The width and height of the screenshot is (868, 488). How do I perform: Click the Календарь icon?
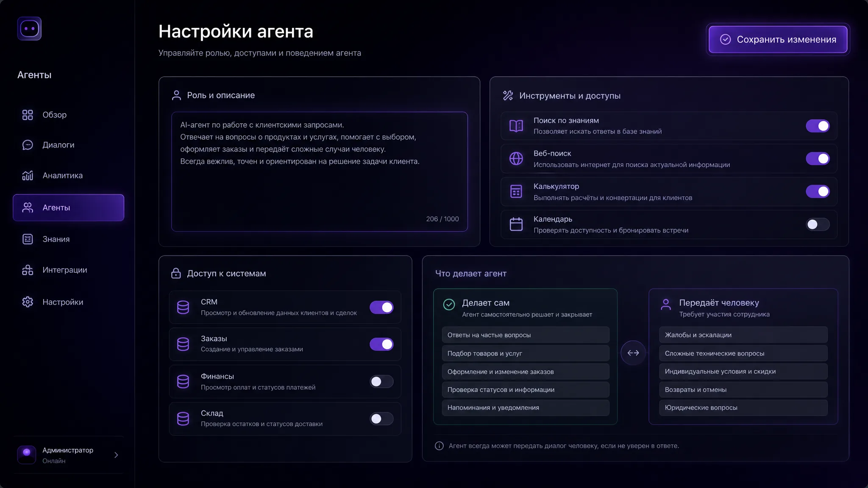tap(516, 224)
